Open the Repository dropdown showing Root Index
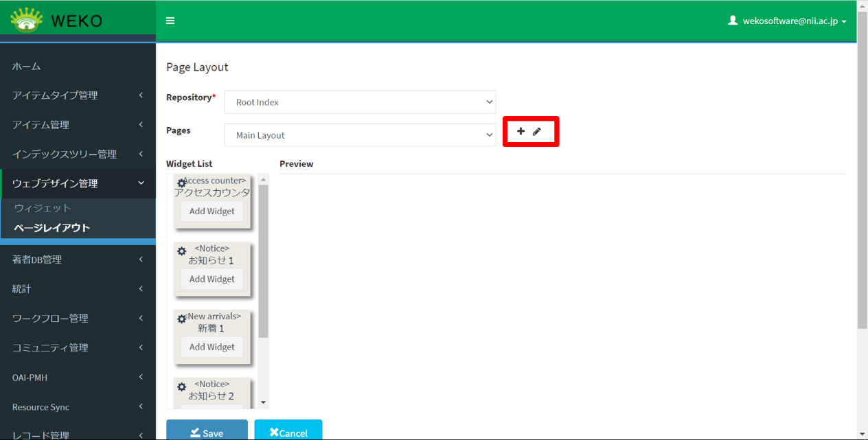Image resolution: width=868 pixels, height=440 pixels. [x=360, y=102]
